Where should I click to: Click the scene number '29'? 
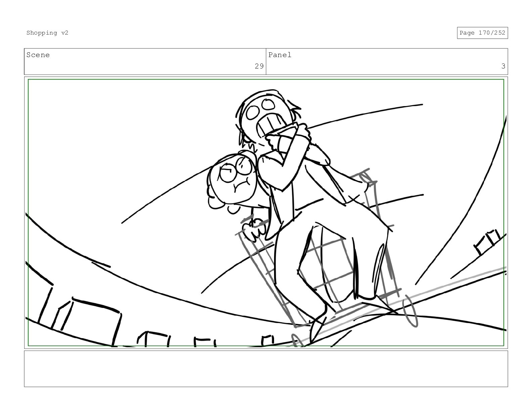pos(259,66)
